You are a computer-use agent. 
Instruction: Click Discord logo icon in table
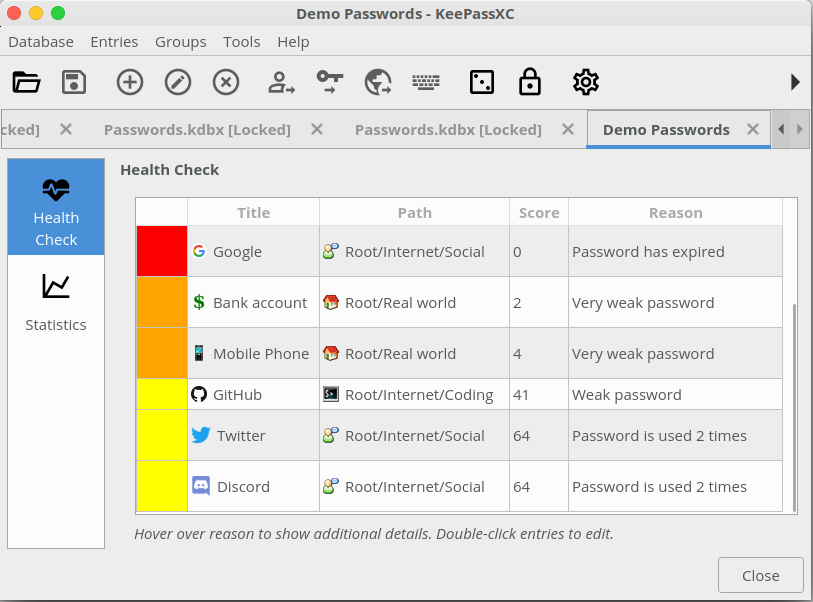tap(201, 486)
